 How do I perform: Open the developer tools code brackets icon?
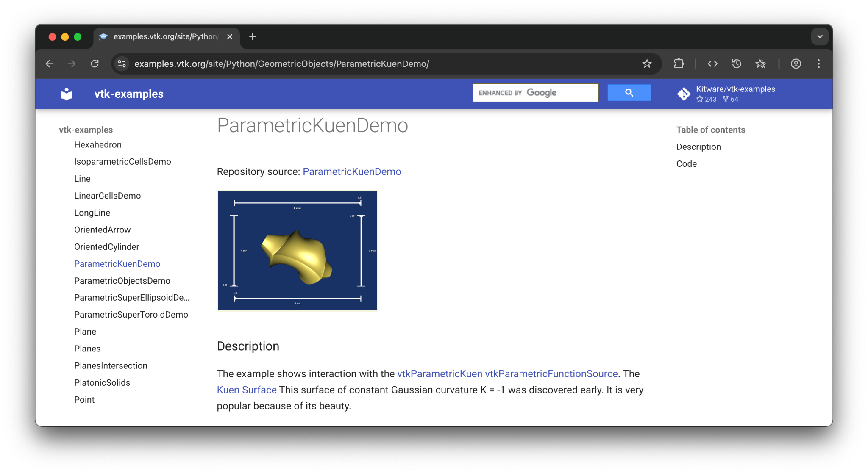[712, 64]
